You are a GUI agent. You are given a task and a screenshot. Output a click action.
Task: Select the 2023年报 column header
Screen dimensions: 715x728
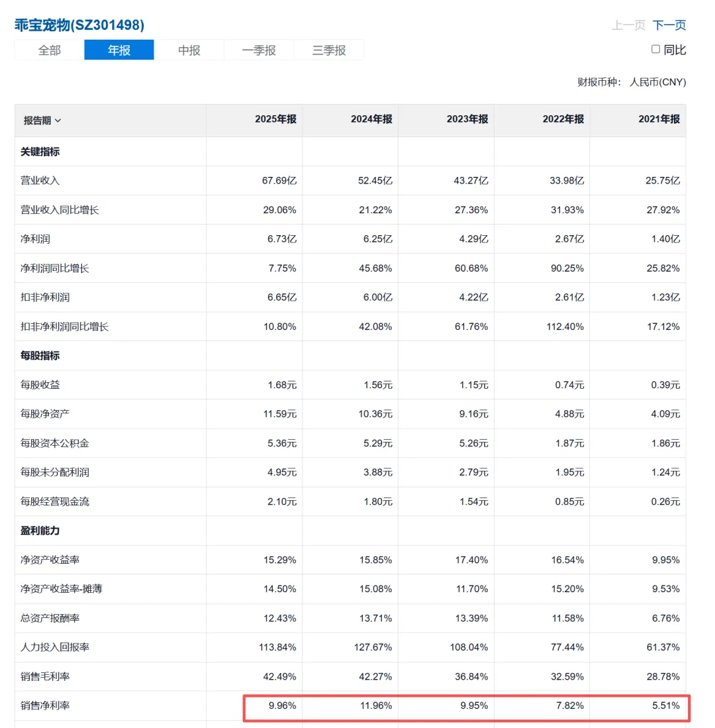tap(467, 119)
